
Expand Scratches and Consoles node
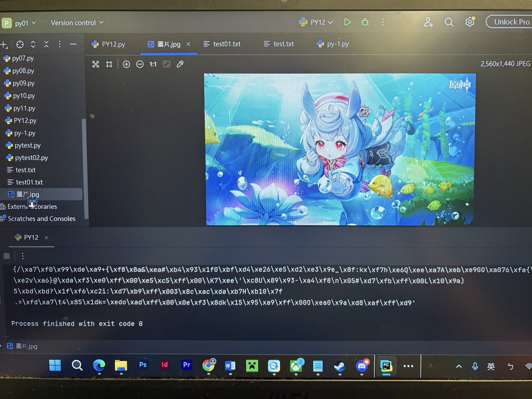38,219
